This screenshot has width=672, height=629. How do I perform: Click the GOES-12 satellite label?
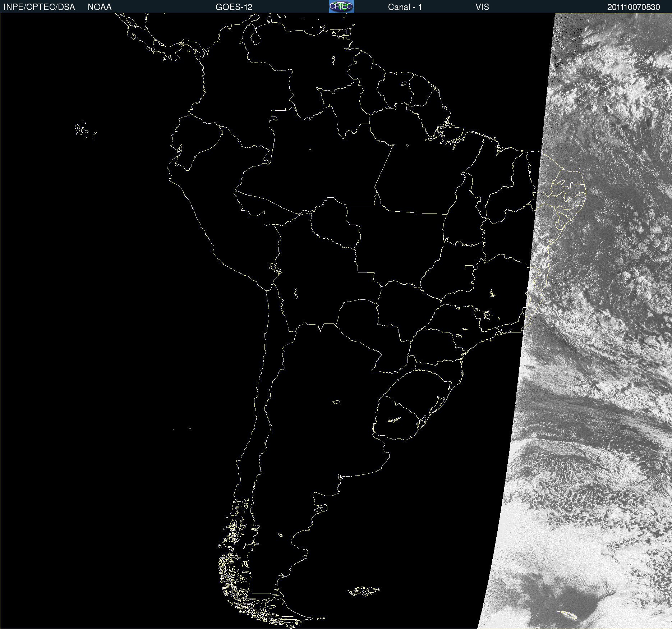pos(234,7)
